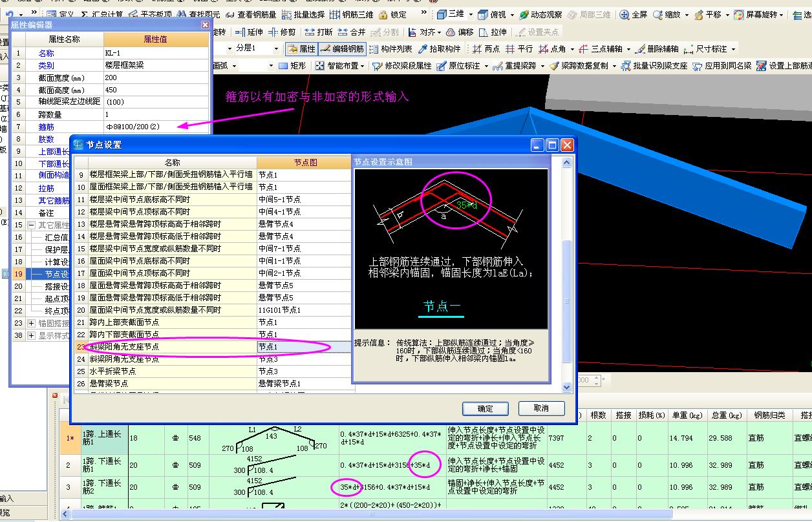The height and width of the screenshot is (522, 812).
Task: Click the 确定 button in 节点设置
Action: point(486,408)
